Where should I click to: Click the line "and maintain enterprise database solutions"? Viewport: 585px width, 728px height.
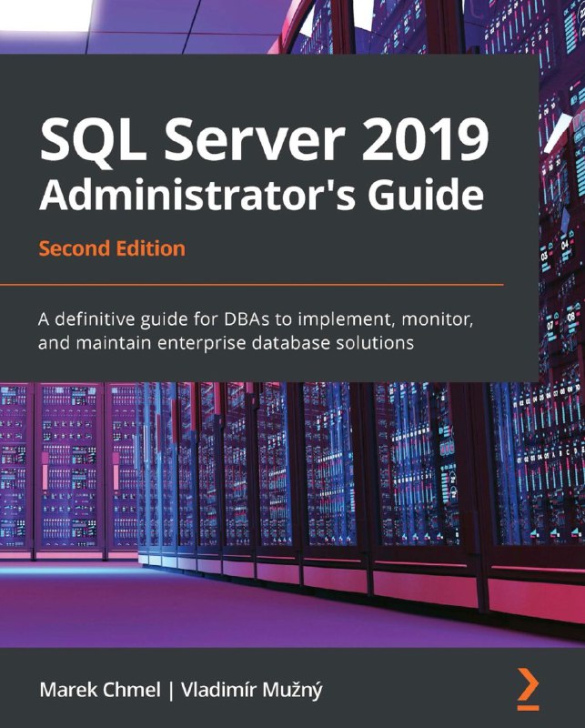click(x=226, y=343)
